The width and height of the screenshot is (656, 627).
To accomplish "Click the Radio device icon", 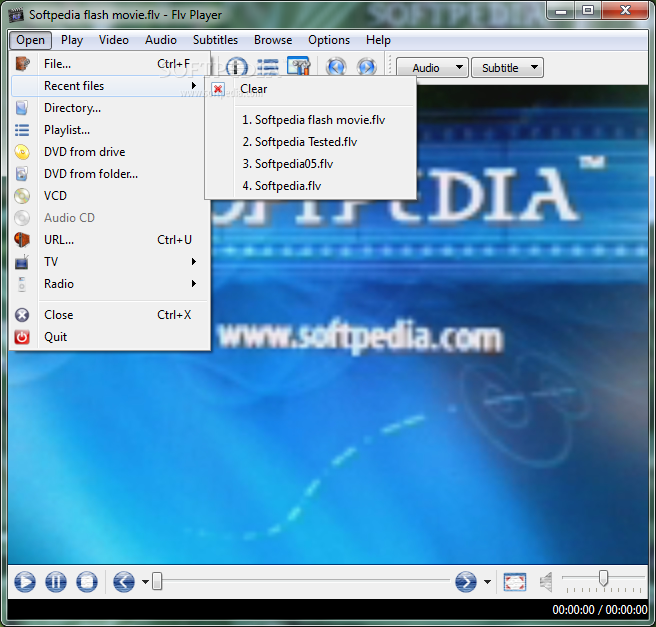I will [22, 284].
